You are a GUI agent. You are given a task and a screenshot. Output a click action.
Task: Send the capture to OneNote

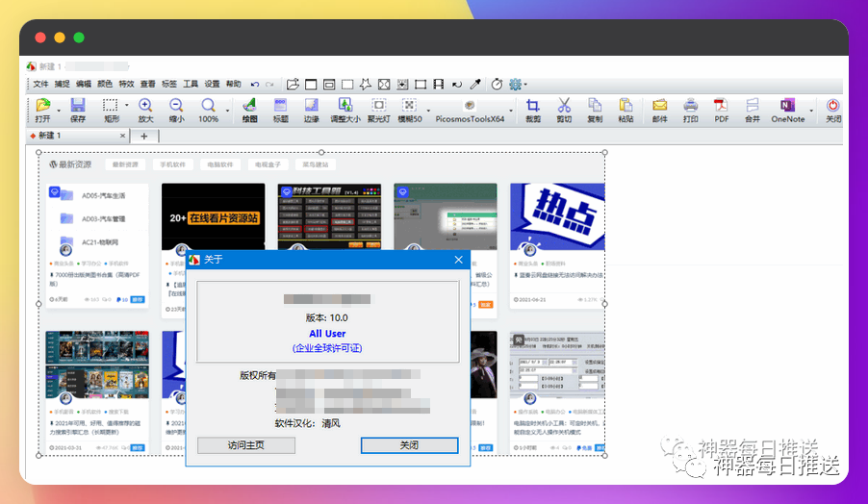[788, 110]
